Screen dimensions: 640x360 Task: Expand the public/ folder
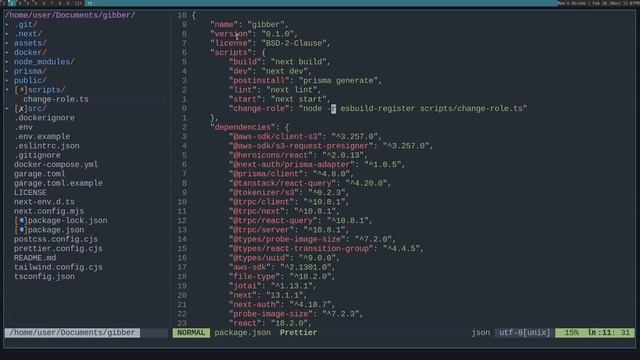click(x=30, y=81)
